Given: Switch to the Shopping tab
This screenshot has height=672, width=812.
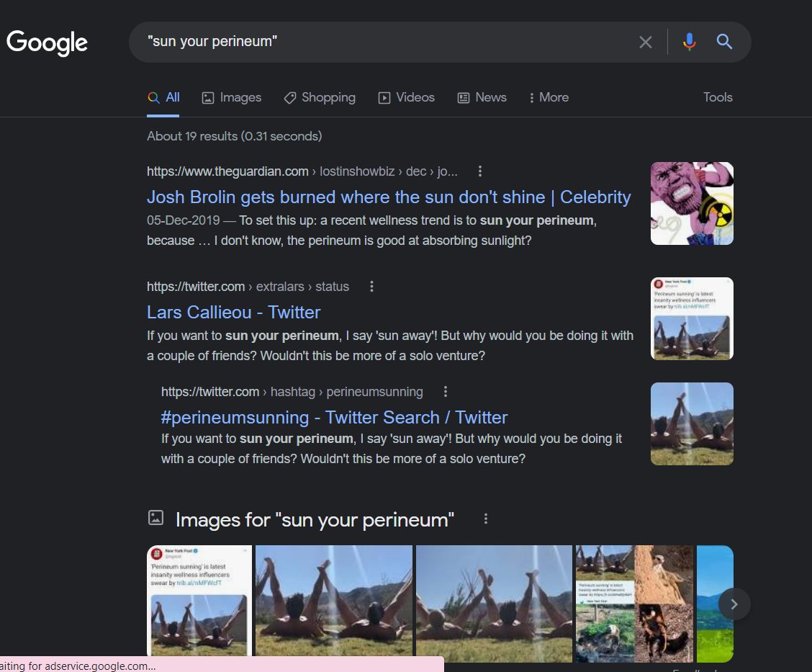Looking at the screenshot, I should pos(320,97).
